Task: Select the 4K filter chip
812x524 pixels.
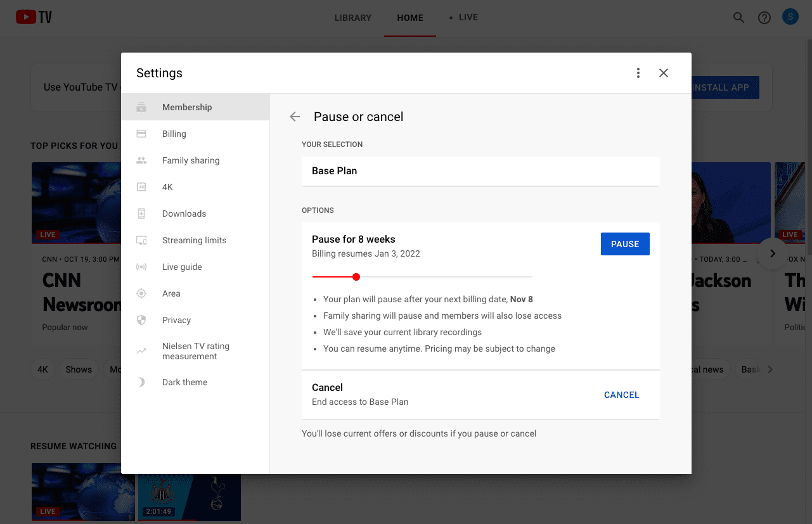Action: [x=42, y=369]
